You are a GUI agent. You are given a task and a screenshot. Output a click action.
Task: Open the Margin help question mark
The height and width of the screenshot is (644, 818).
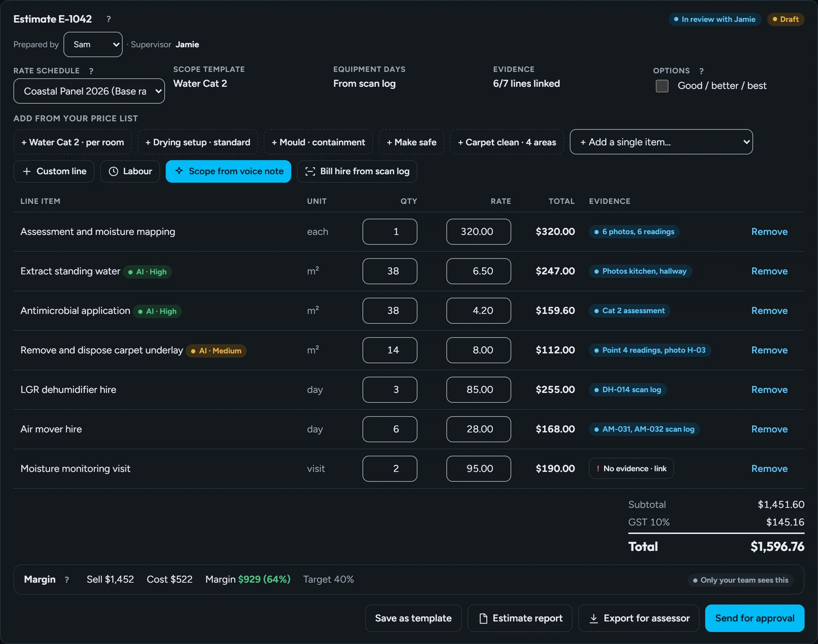pos(67,579)
